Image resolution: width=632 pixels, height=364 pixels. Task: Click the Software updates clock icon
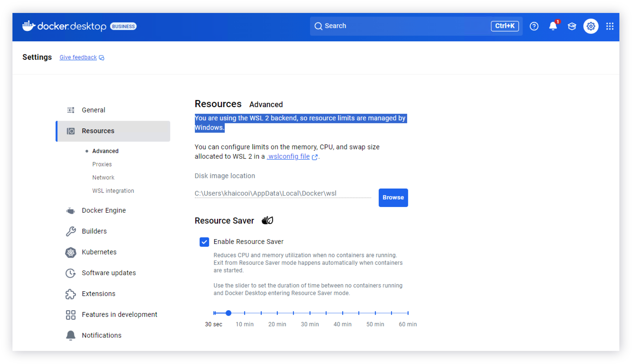(x=71, y=273)
